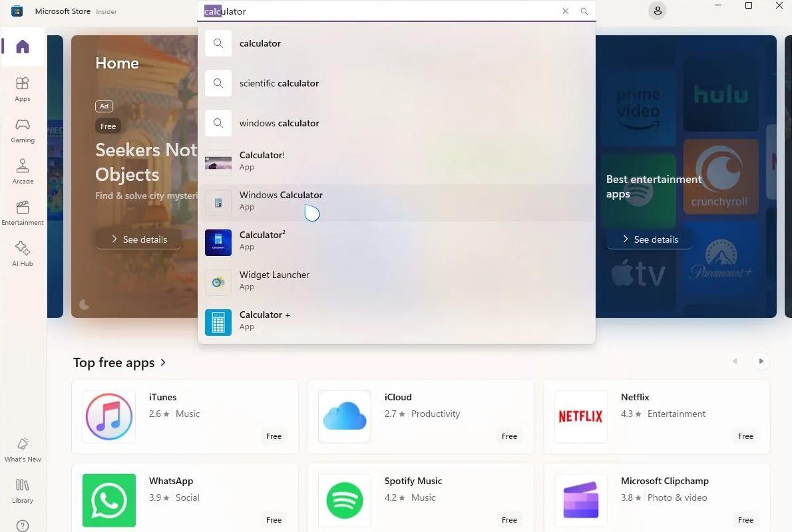The height and width of the screenshot is (532, 792).
Task: Select 'windows calculator' search suggestion
Action: pos(279,123)
